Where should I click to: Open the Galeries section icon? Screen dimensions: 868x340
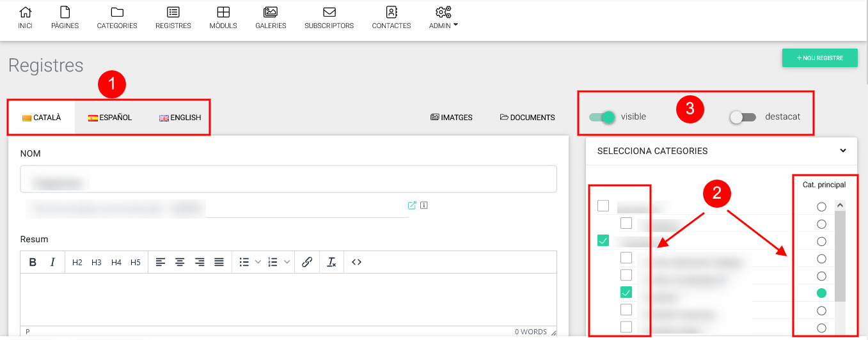(270, 12)
